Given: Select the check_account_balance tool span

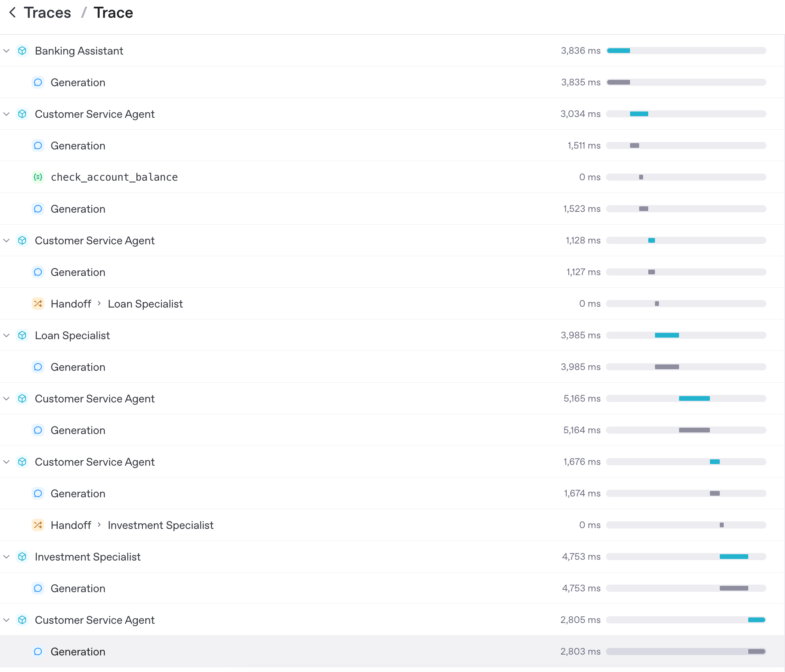Looking at the screenshot, I should [114, 177].
